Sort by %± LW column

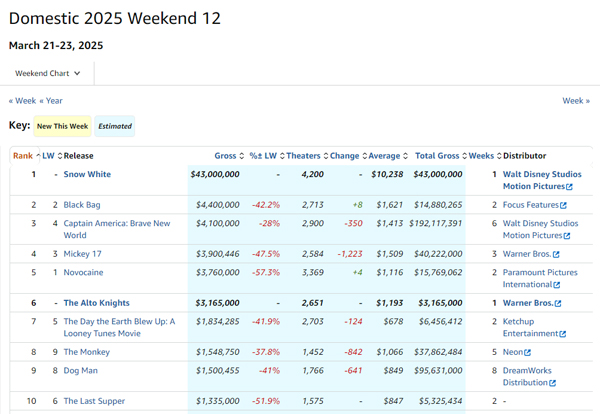pos(267,156)
